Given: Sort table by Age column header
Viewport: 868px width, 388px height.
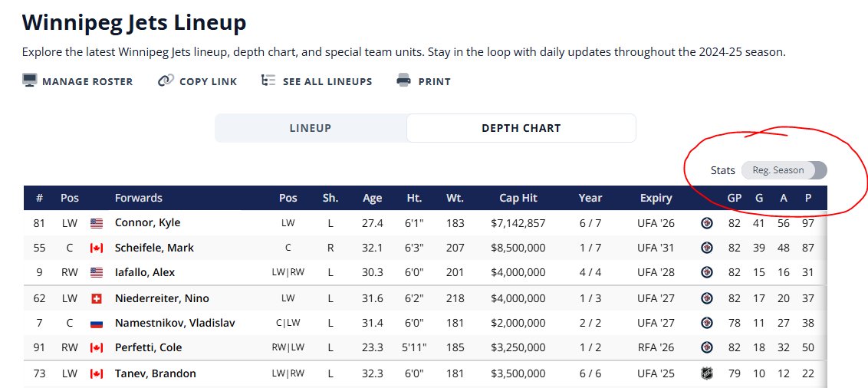Looking at the screenshot, I should click(373, 198).
